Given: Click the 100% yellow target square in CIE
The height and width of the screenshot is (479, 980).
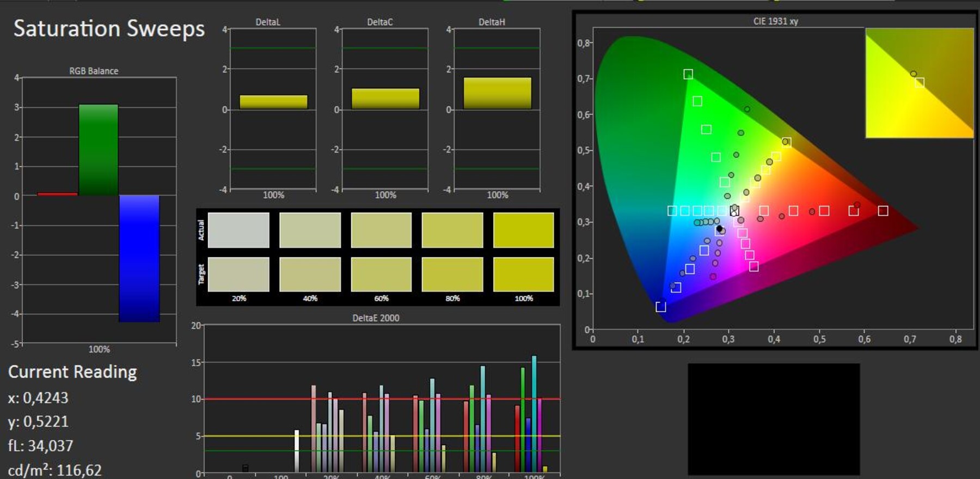Looking at the screenshot, I should point(787,142).
